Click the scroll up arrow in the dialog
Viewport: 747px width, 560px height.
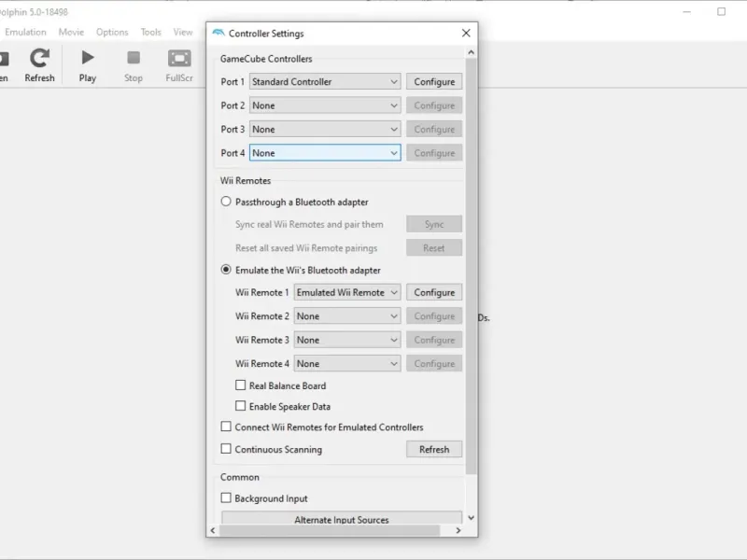[471, 52]
